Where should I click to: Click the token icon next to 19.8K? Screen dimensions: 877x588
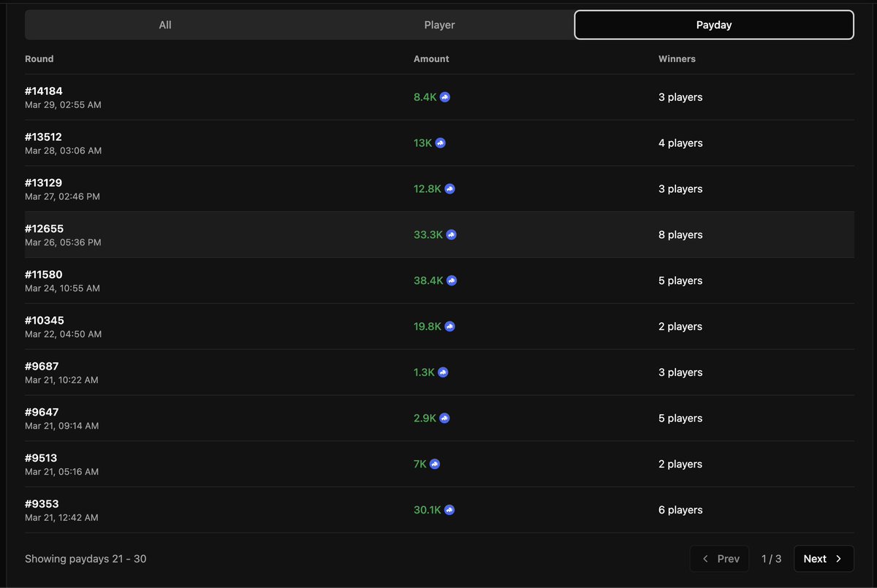click(449, 327)
